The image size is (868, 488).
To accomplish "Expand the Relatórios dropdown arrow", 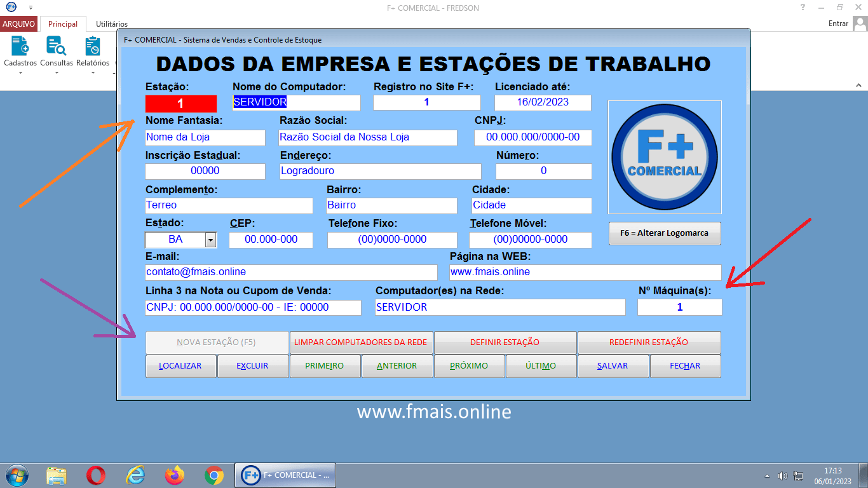I will point(93,72).
